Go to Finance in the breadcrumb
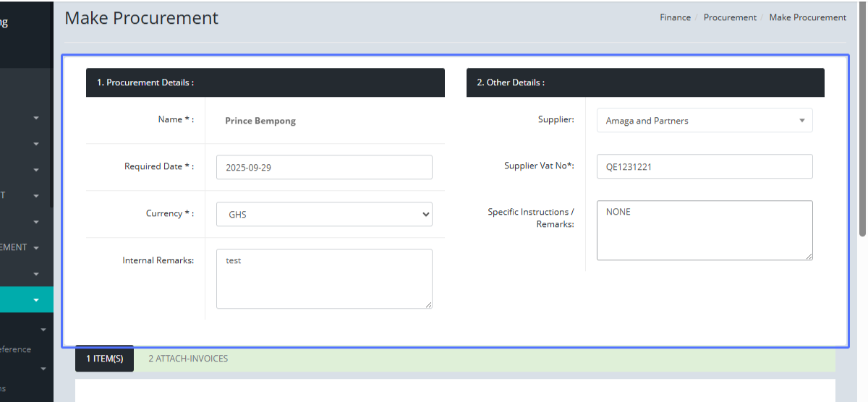The image size is (868, 402). point(675,17)
